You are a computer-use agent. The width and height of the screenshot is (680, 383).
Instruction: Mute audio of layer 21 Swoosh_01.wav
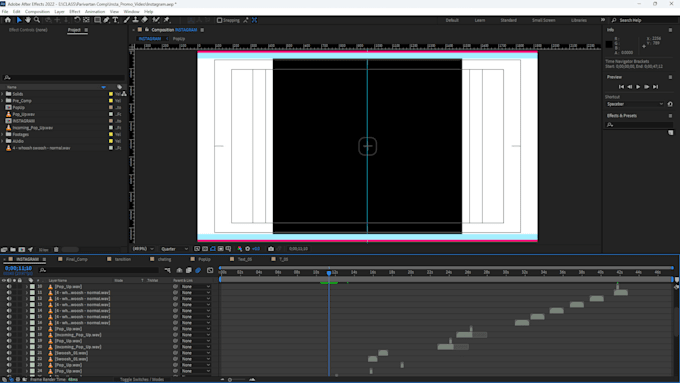(9, 353)
